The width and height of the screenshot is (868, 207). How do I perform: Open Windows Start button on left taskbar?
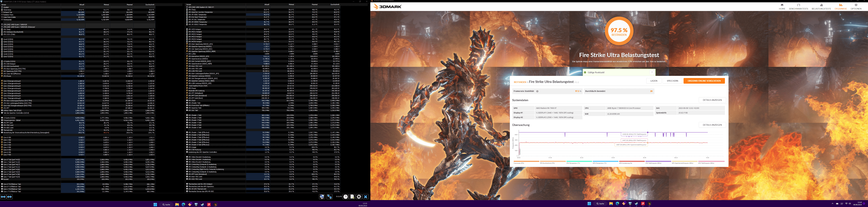pos(155,205)
